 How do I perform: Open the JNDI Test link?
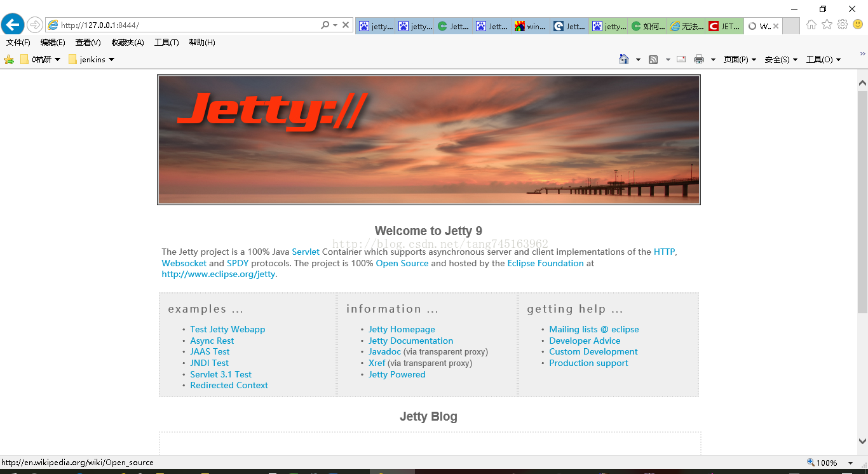(x=209, y=363)
